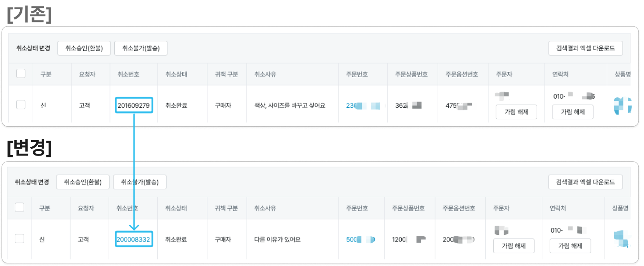
Task: Click 취소승인(환불) button in upper panel
Action: pyautogui.click(x=84, y=48)
